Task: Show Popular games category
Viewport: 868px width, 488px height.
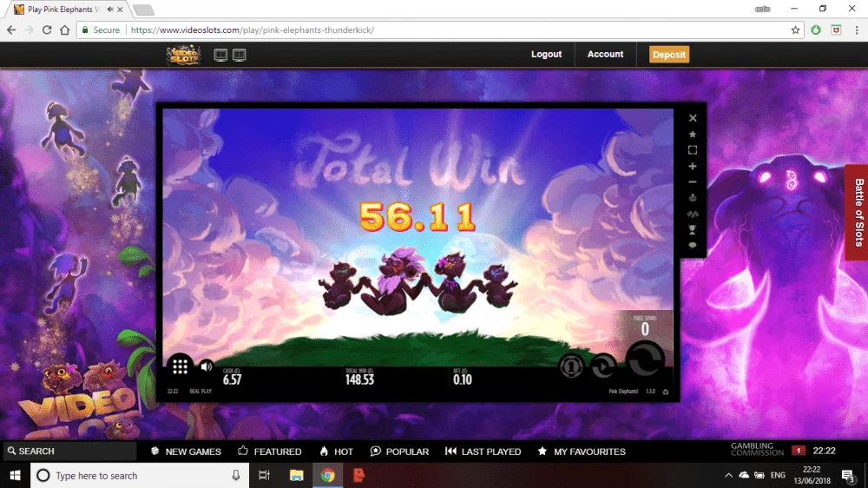Action: click(399, 452)
